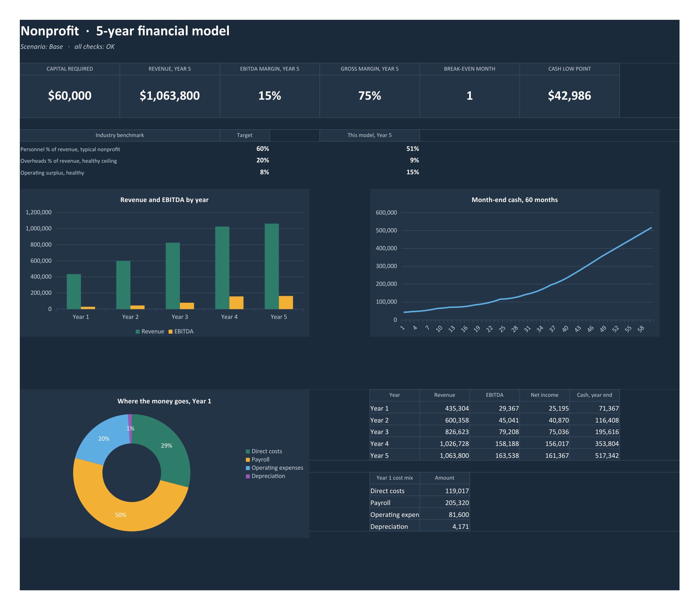Click the green Revenue legend swatch
Image resolution: width=700 pixels, height=611 pixels.
coord(137,331)
